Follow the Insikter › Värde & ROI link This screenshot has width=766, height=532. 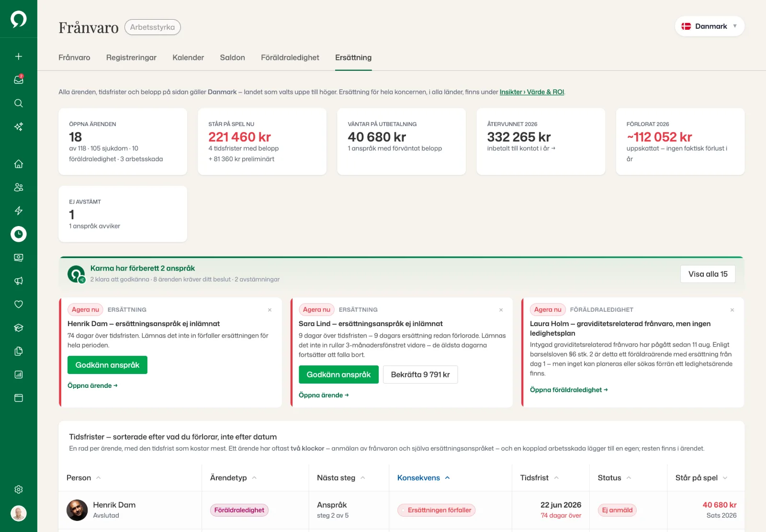coord(532,92)
